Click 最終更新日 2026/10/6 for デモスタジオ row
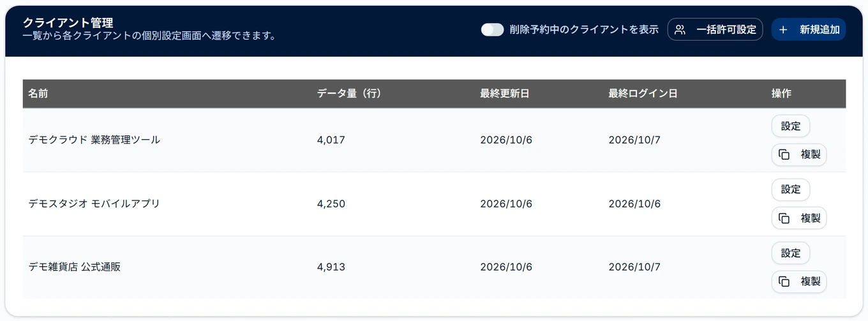Viewport: 868px width, 321px height. click(x=506, y=204)
